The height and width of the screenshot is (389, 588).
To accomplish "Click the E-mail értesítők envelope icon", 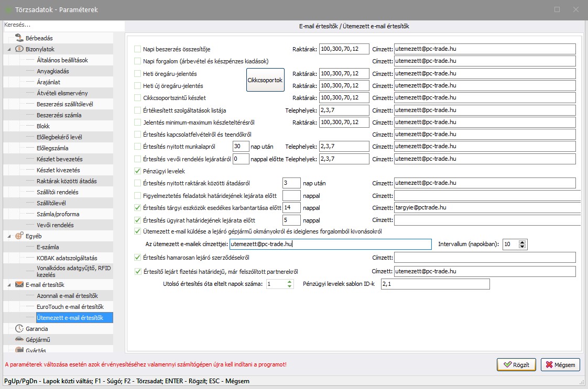I will point(19,285).
